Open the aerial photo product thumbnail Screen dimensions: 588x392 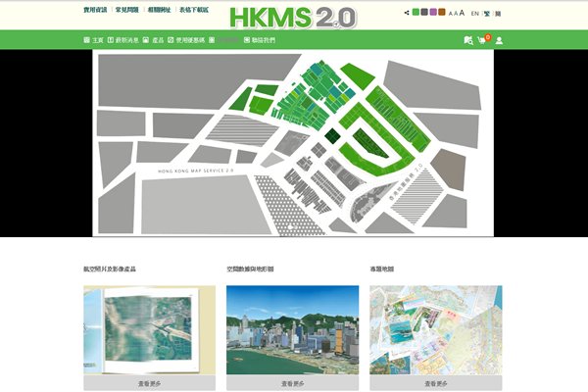point(149,330)
